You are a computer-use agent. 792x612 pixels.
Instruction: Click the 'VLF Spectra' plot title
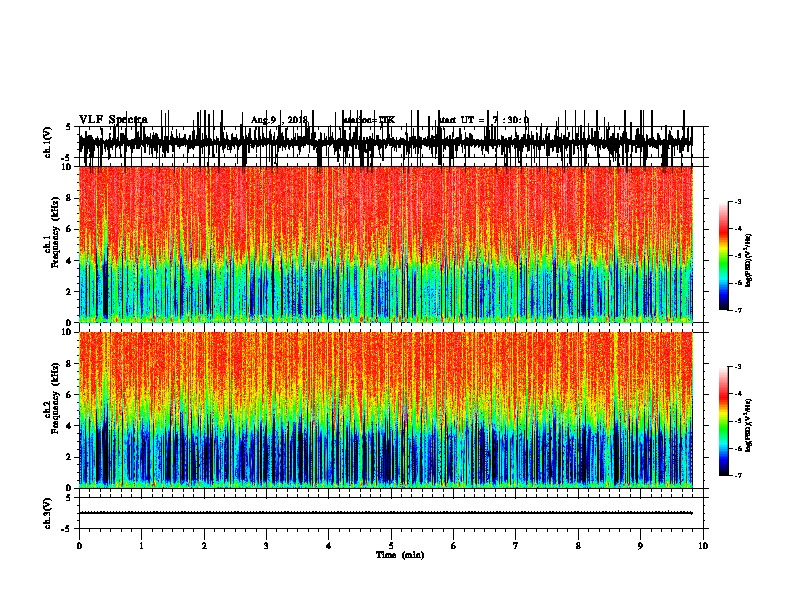(x=113, y=120)
